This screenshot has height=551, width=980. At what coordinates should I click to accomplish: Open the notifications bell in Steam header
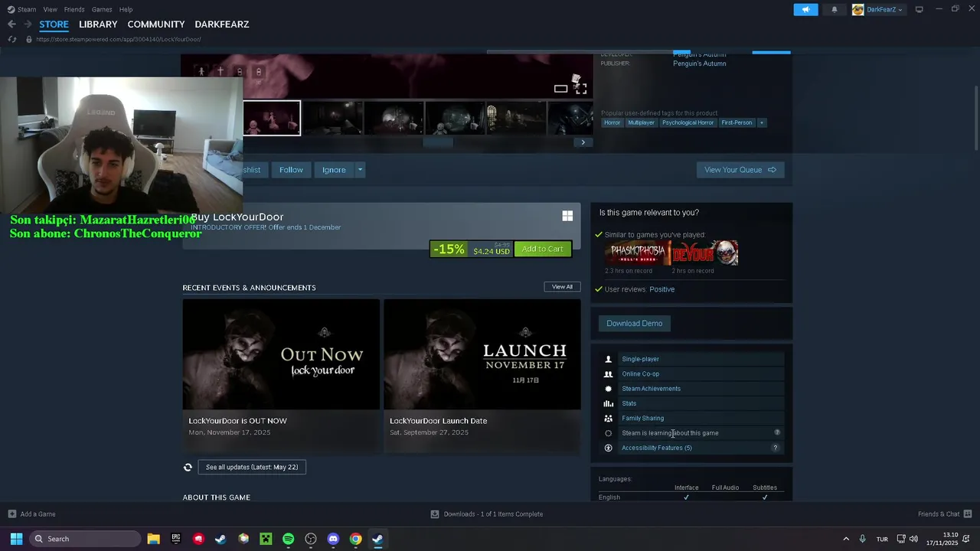click(x=835, y=9)
